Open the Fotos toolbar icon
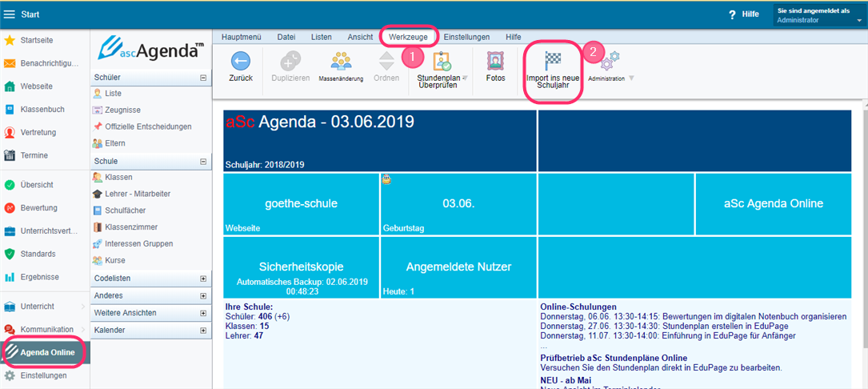This screenshot has width=868, height=389. (x=495, y=62)
